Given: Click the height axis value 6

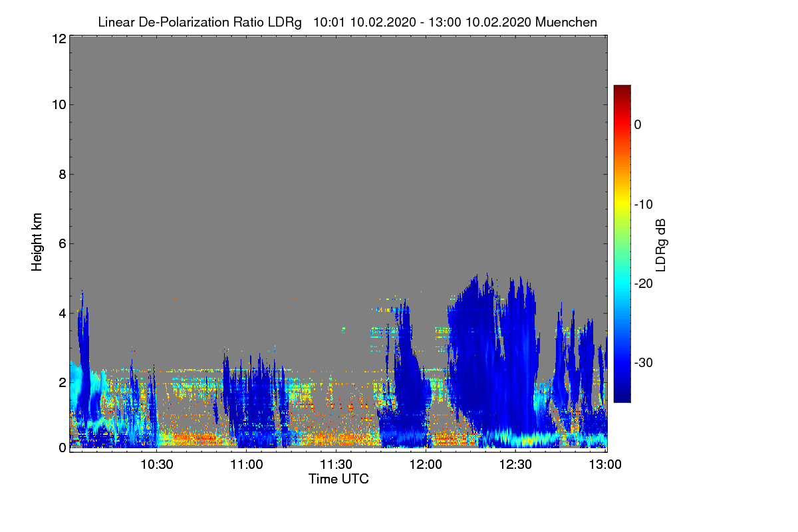Looking at the screenshot, I should tap(61, 244).
